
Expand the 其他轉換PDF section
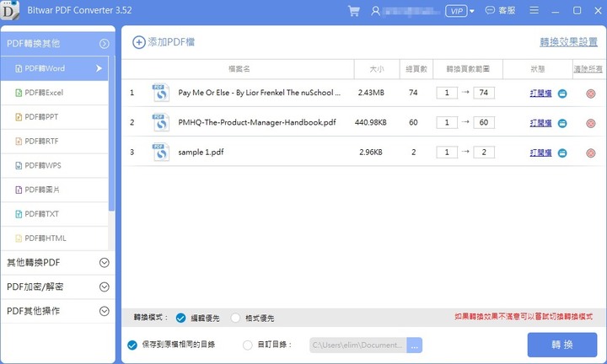coord(57,263)
